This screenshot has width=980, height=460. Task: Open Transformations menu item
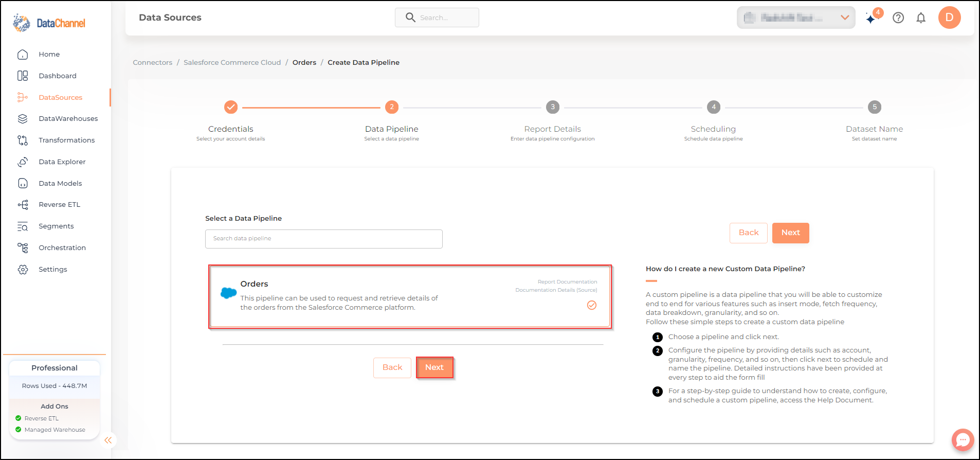[x=67, y=140]
